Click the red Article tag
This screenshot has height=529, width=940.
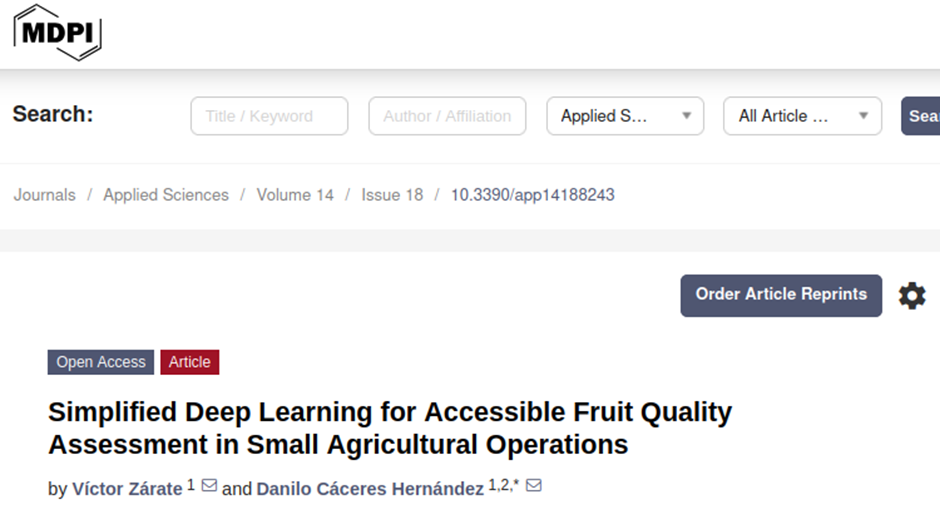pyautogui.click(x=190, y=362)
